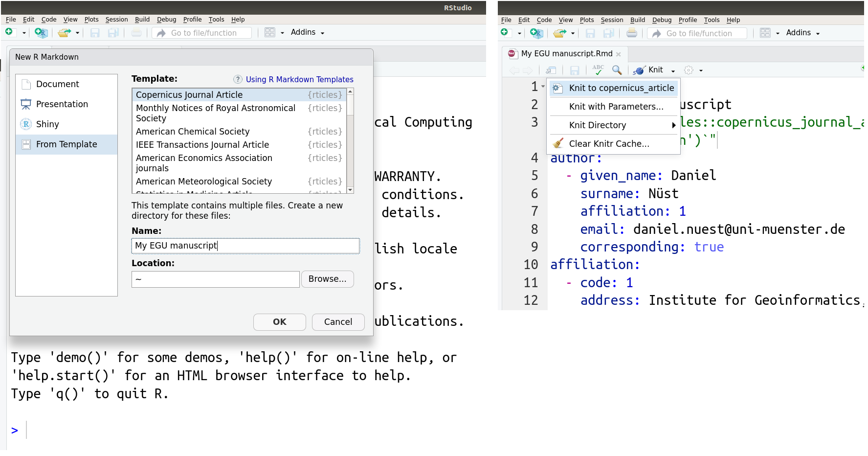Open the Session menu in left window

tap(116, 20)
